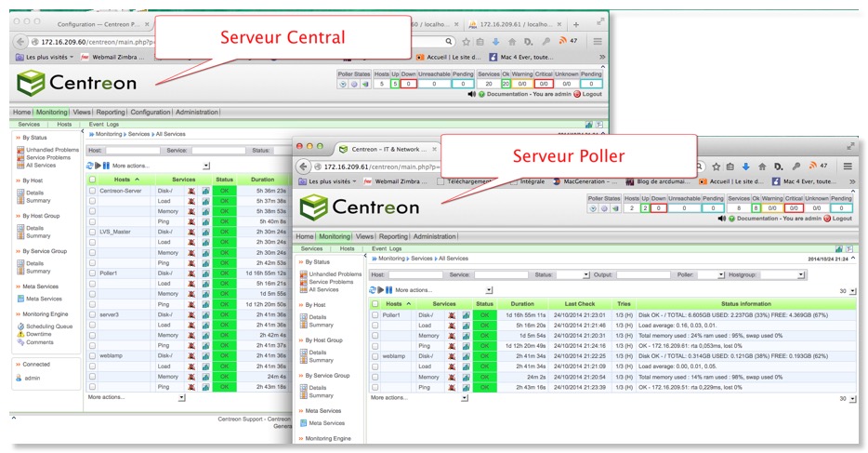Click refresh icon in Poller window toolbar
Image resolution: width=868 pixels, height=453 pixels.
373,289
